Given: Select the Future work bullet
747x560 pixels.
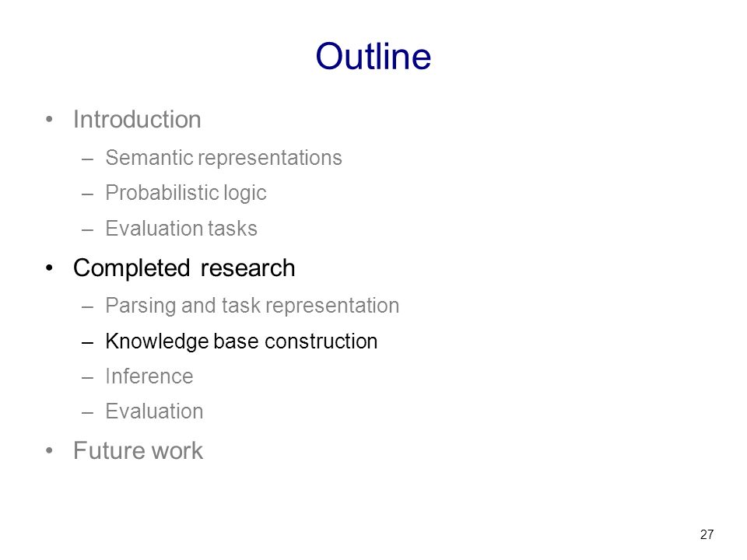Looking at the screenshot, I should 138,450.
